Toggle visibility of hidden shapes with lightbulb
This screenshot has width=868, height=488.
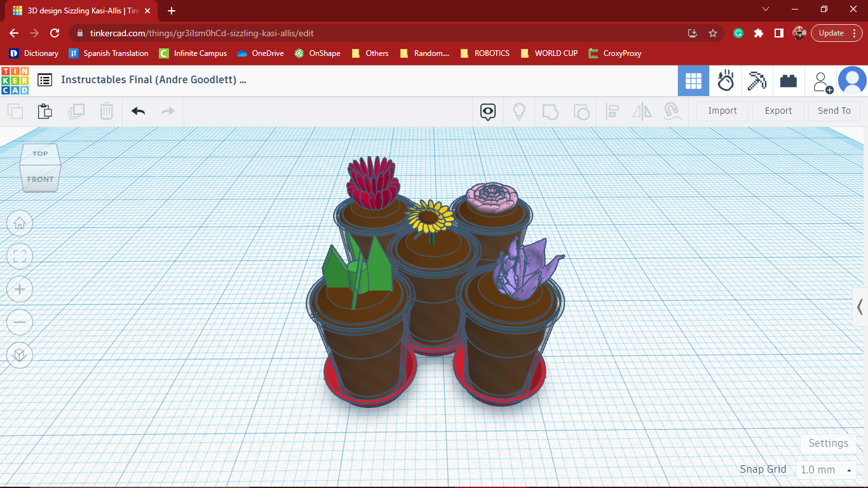click(x=519, y=111)
